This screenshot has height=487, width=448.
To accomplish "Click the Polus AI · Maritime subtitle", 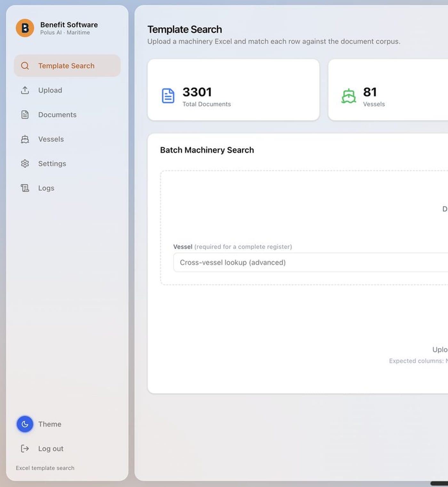I will tap(65, 33).
